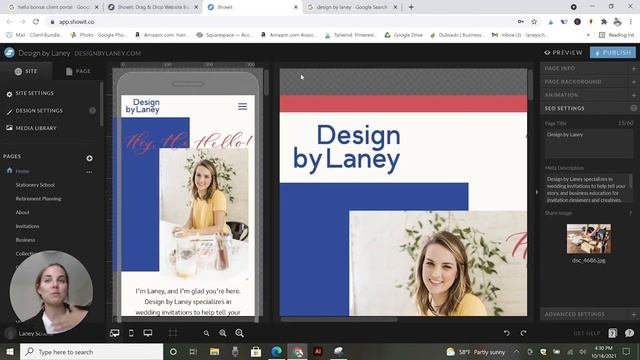Edit the Meta Description field

[589, 189]
